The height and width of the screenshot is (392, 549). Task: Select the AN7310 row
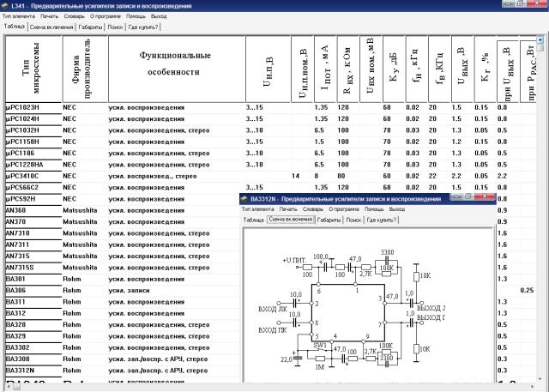tap(122, 233)
